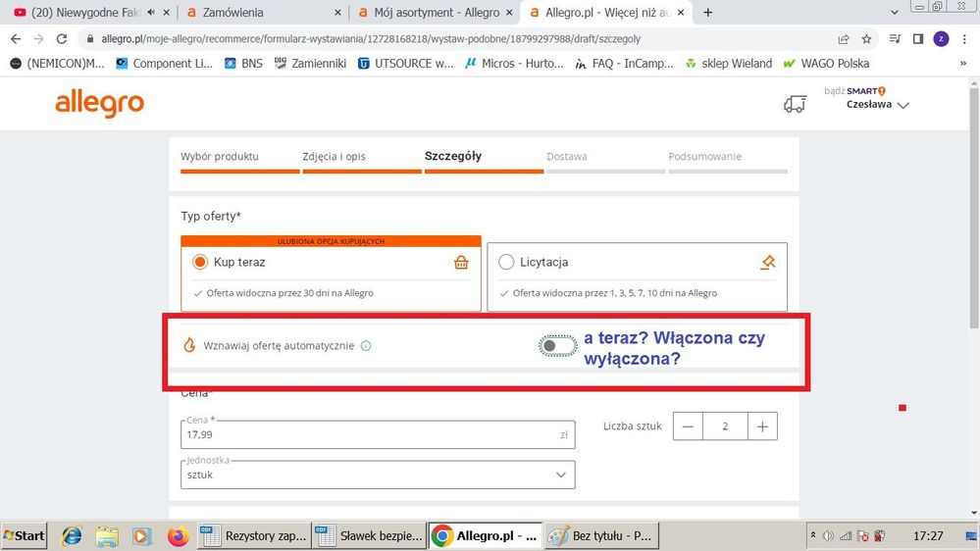980x551 pixels.
Task: Go back with browser back arrow
Action: coord(16,39)
